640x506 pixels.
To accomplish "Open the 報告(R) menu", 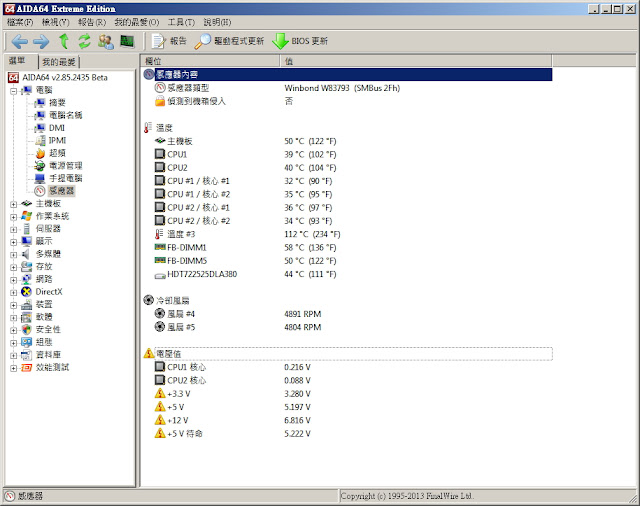I will pyautogui.click(x=92, y=22).
